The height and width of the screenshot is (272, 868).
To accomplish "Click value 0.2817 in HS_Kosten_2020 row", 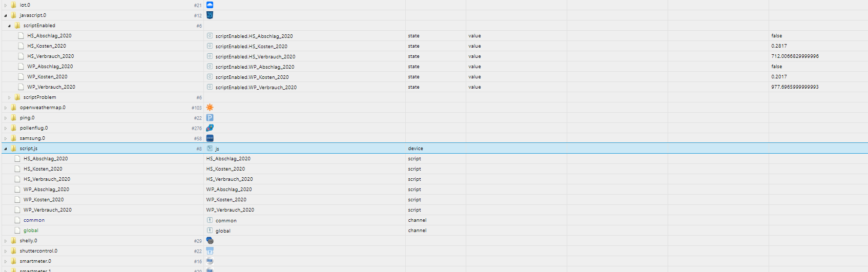I will [x=779, y=46].
